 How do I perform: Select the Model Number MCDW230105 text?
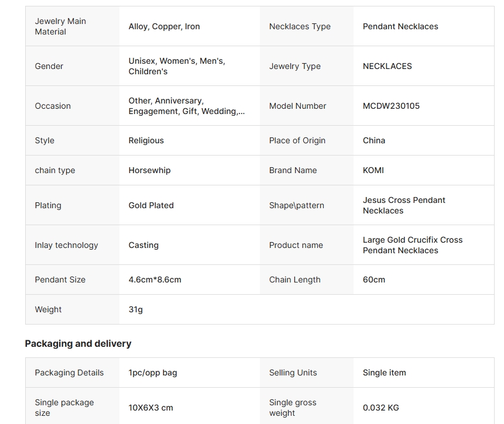pos(391,106)
